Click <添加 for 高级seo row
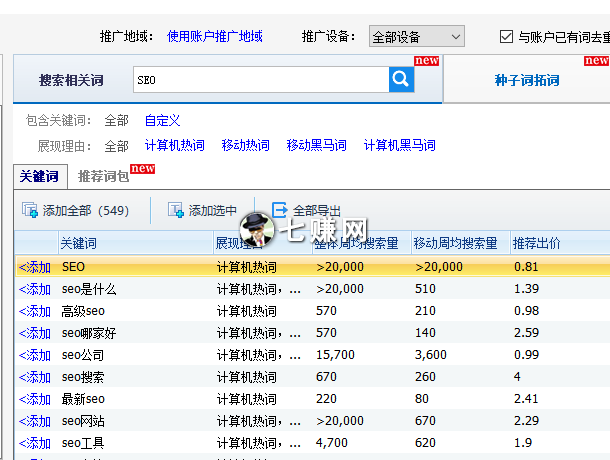 coord(35,311)
